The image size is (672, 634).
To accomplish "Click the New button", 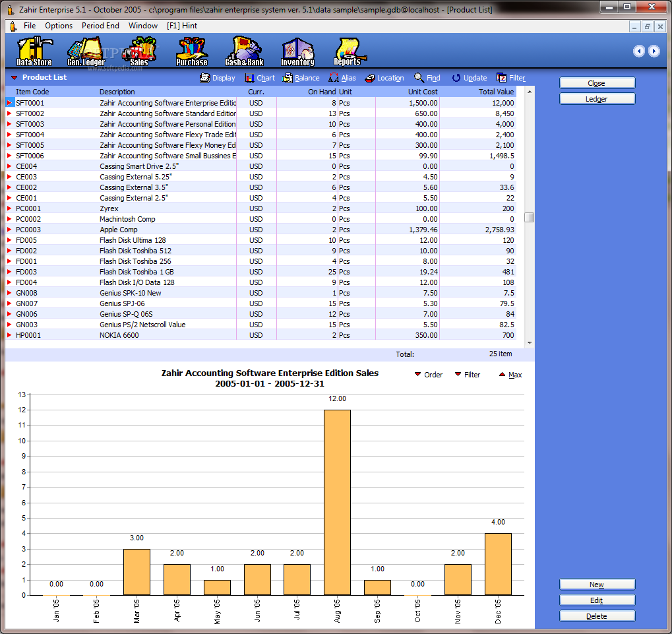I will coord(597,585).
